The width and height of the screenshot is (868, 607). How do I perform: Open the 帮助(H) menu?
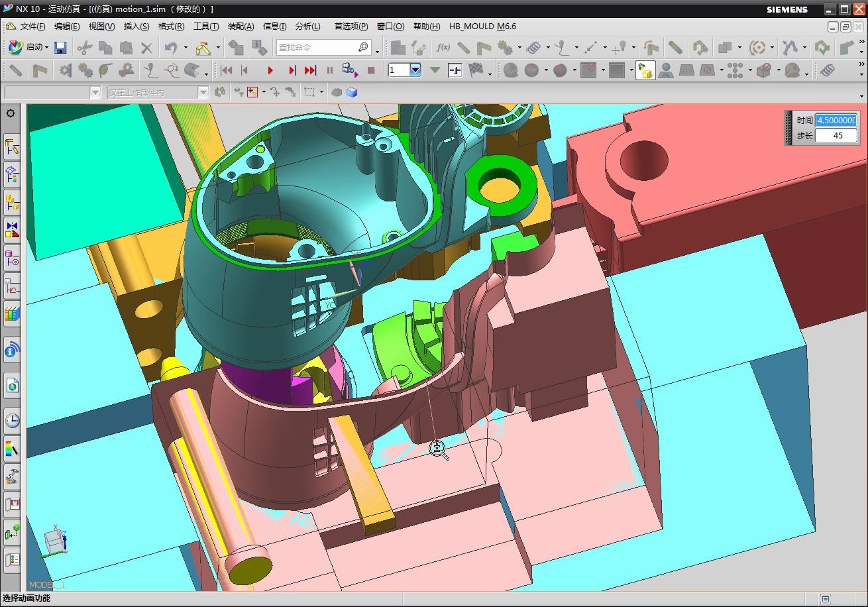click(x=426, y=27)
